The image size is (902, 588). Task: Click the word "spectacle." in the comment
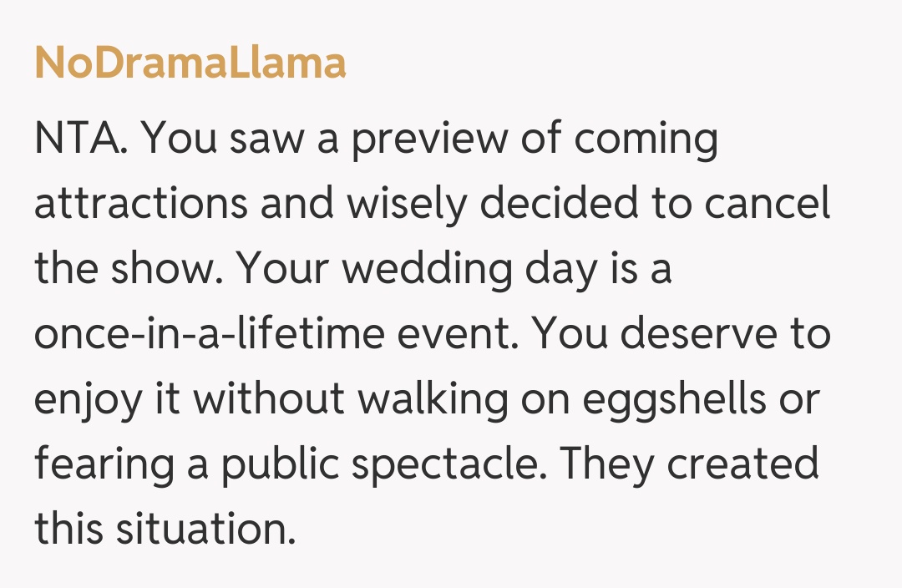pyautogui.click(x=449, y=465)
